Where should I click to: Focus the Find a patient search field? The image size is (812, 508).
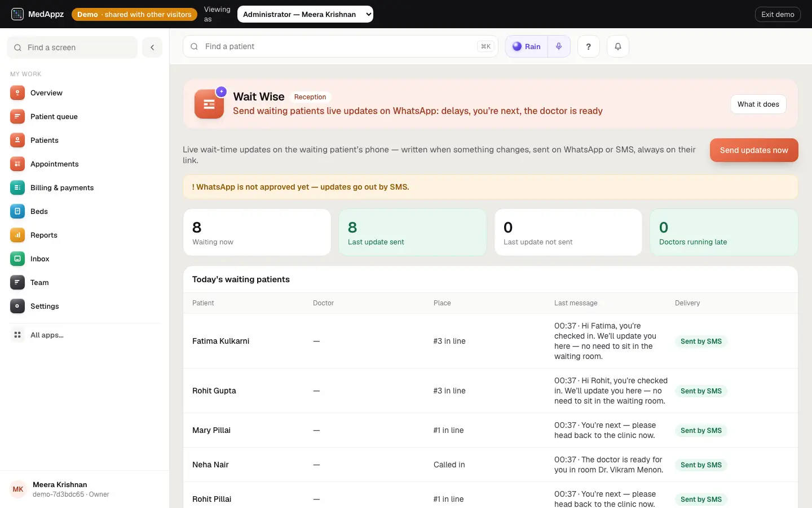tap(341, 46)
